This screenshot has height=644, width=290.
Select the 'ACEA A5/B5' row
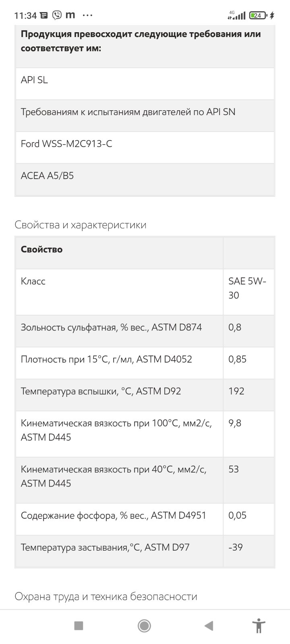click(x=145, y=179)
